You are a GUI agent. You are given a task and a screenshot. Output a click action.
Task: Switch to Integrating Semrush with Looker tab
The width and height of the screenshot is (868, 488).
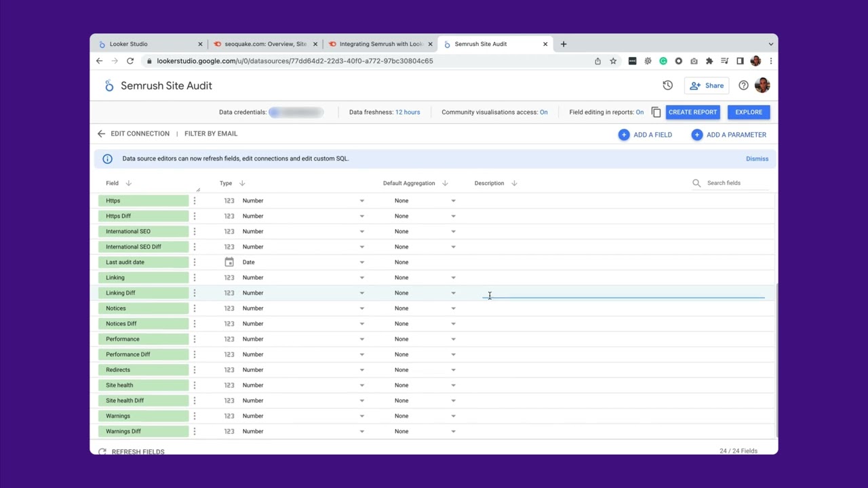(380, 44)
